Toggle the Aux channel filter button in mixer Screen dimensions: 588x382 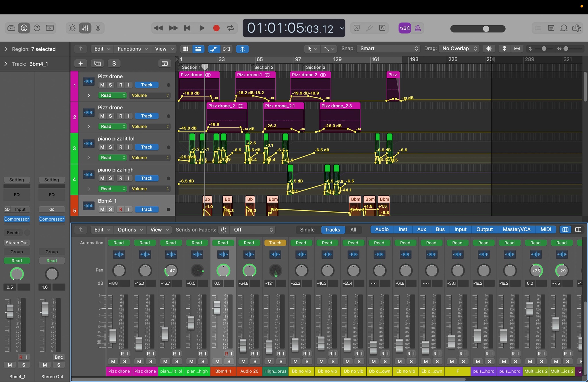(421, 229)
